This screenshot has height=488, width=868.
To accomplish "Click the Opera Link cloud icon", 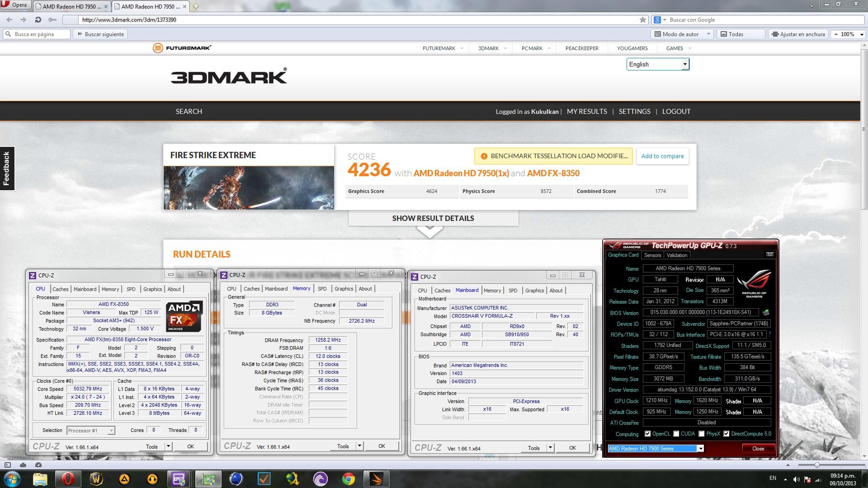I will pyautogui.click(x=23, y=465).
